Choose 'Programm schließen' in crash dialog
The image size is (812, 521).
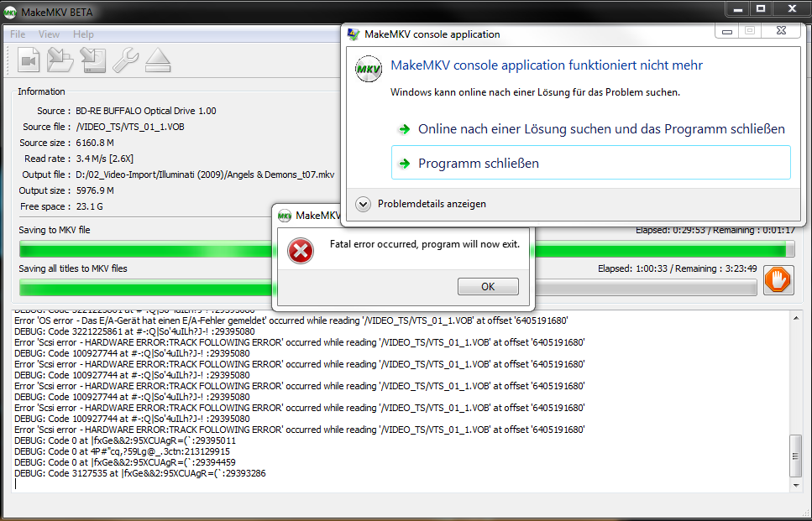click(x=591, y=163)
